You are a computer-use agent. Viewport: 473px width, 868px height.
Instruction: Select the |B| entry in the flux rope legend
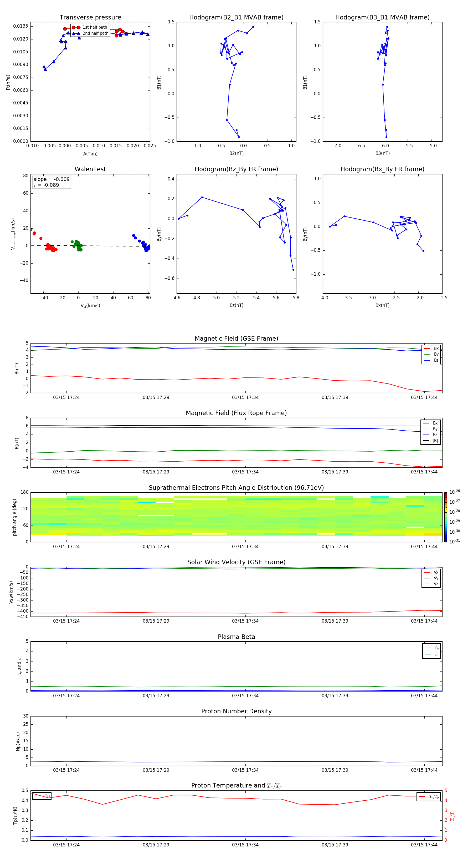coord(431,441)
